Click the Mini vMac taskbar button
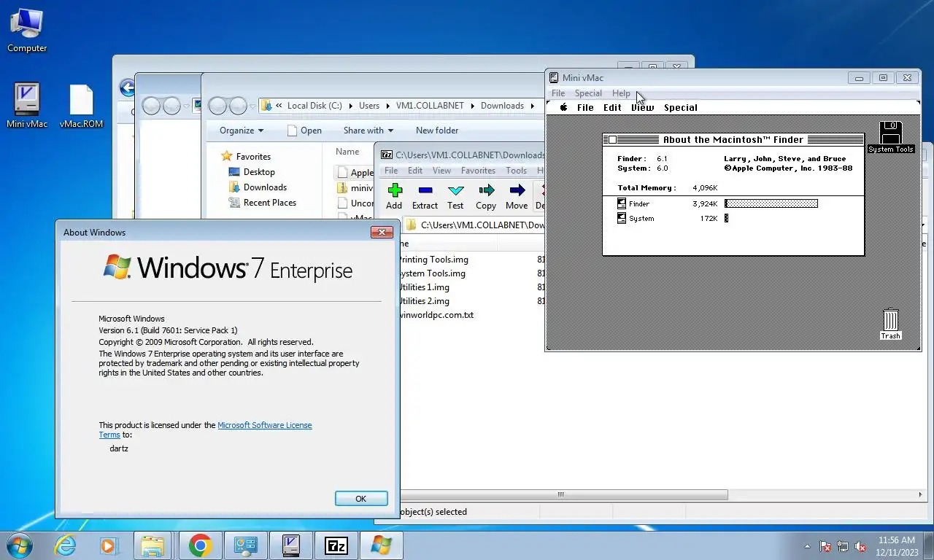Screen dimensions: 934x560 tap(290, 545)
